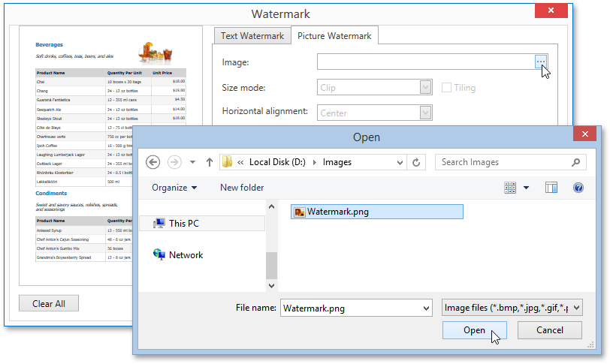Click the Back arrow in Open dialog

(153, 162)
